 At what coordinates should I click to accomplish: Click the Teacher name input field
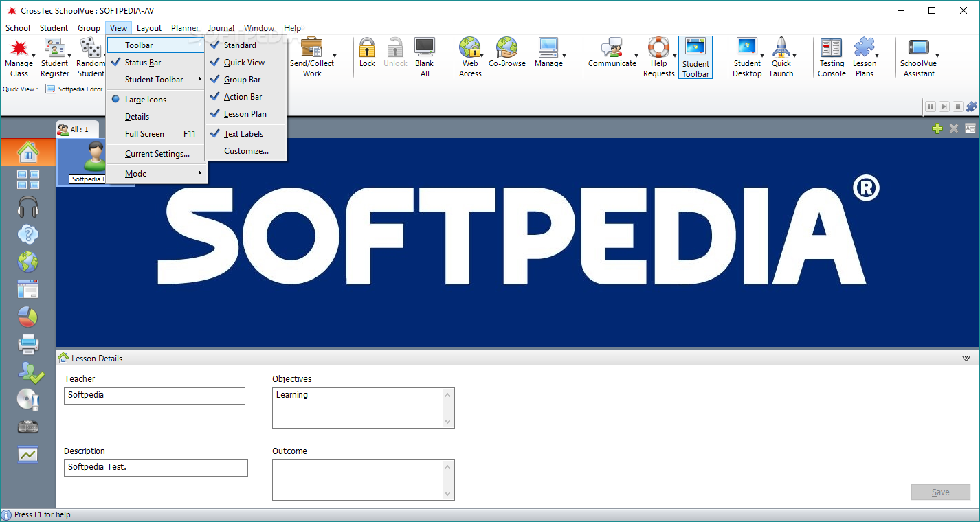coord(155,396)
